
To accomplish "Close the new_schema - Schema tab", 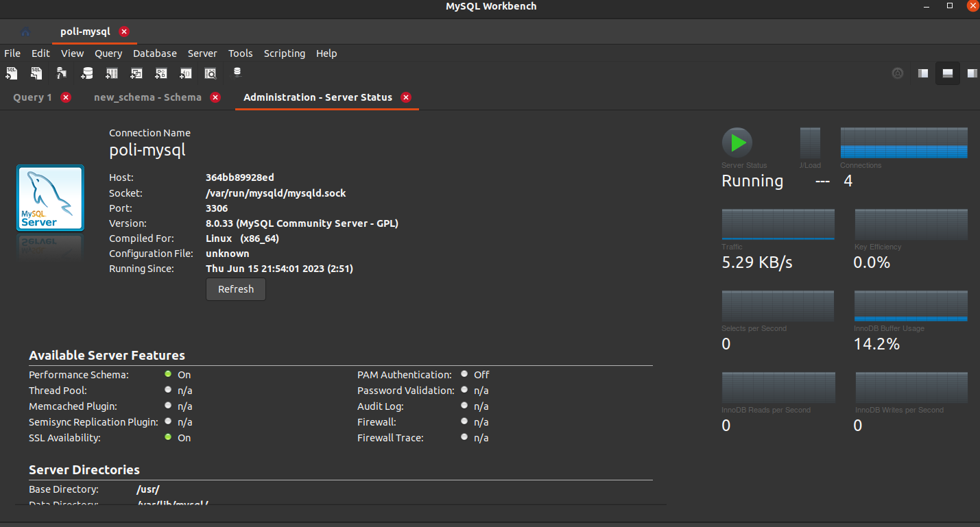I will pyautogui.click(x=215, y=97).
